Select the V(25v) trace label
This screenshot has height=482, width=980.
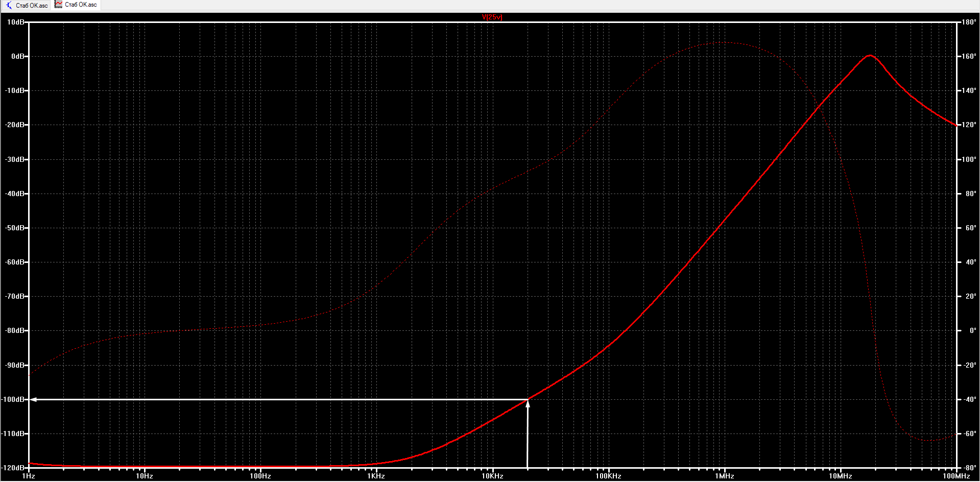pyautogui.click(x=492, y=17)
